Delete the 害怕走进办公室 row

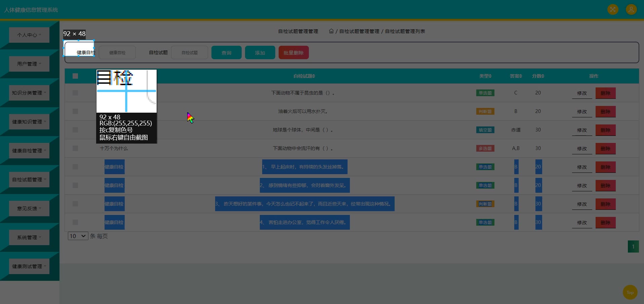pos(606,223)
